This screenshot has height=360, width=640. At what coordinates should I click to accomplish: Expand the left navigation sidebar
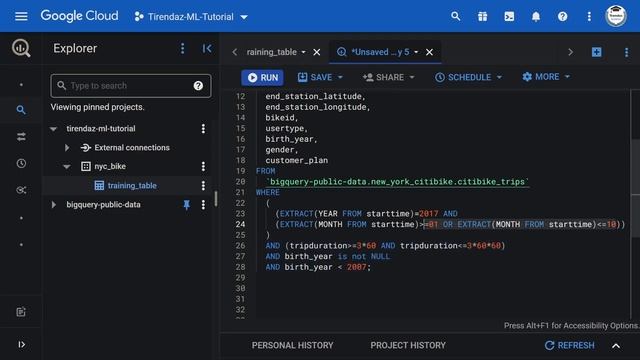[21, 344]
